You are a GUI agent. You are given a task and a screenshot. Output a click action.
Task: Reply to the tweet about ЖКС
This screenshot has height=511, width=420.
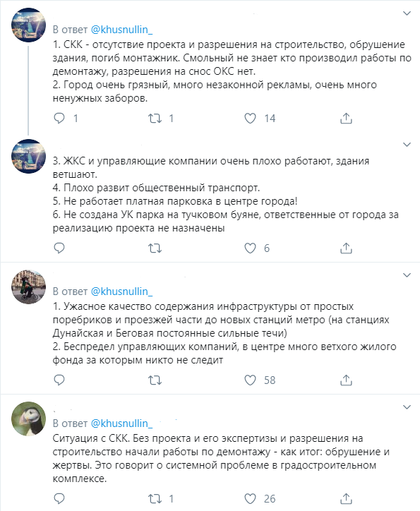(59, 248)
